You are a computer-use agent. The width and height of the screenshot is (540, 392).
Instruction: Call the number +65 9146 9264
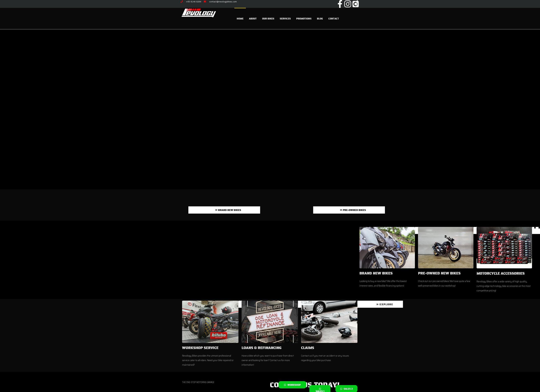coord(193,2)
